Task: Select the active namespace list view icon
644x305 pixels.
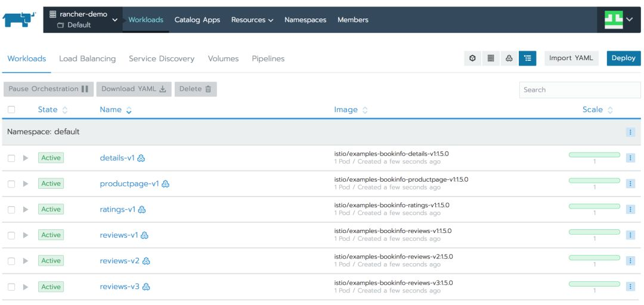Action: pyautogui.click(x=528, y=58)
